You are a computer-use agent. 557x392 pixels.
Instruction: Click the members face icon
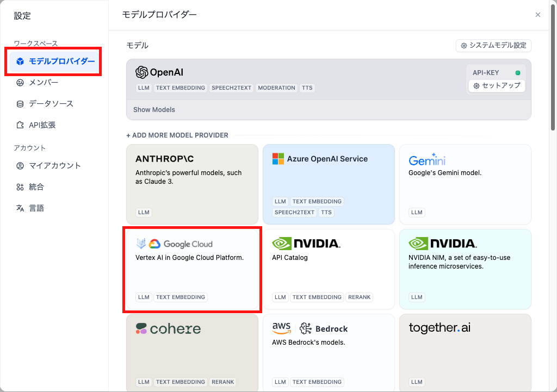click(x=20, y=83)
